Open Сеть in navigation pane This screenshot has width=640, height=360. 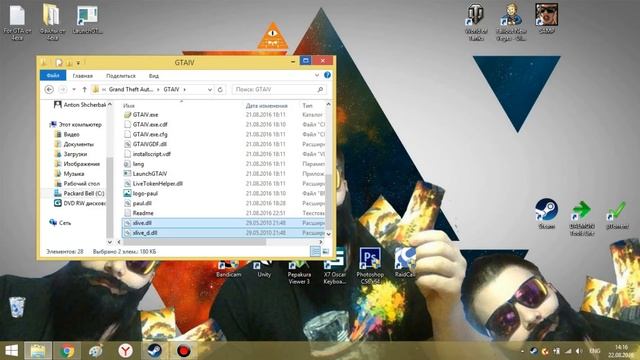click(60, 223)
